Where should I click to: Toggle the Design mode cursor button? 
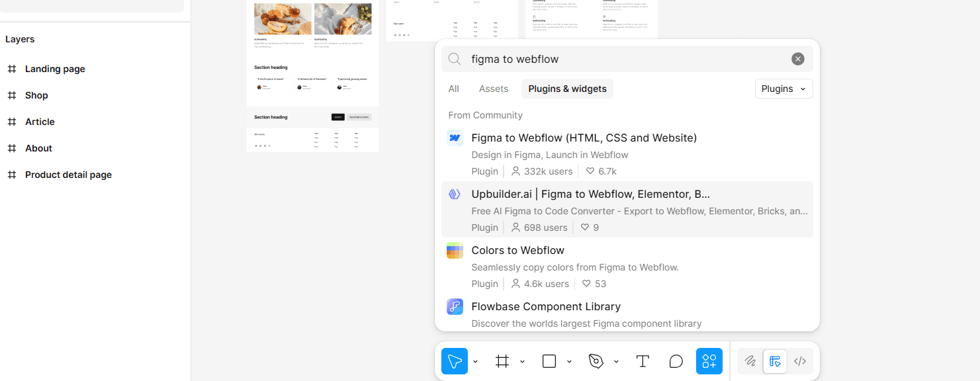tap(775, 361)
